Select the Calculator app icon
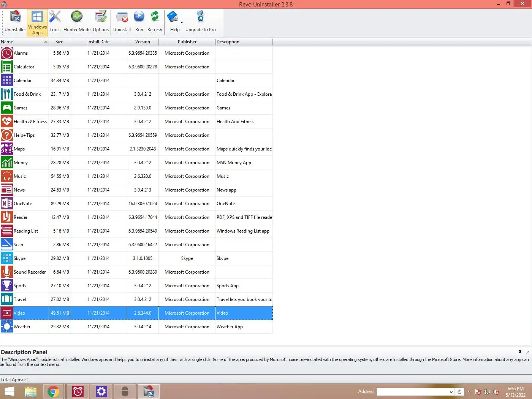Viewport: 532px width, 399px height. point(7,67)
